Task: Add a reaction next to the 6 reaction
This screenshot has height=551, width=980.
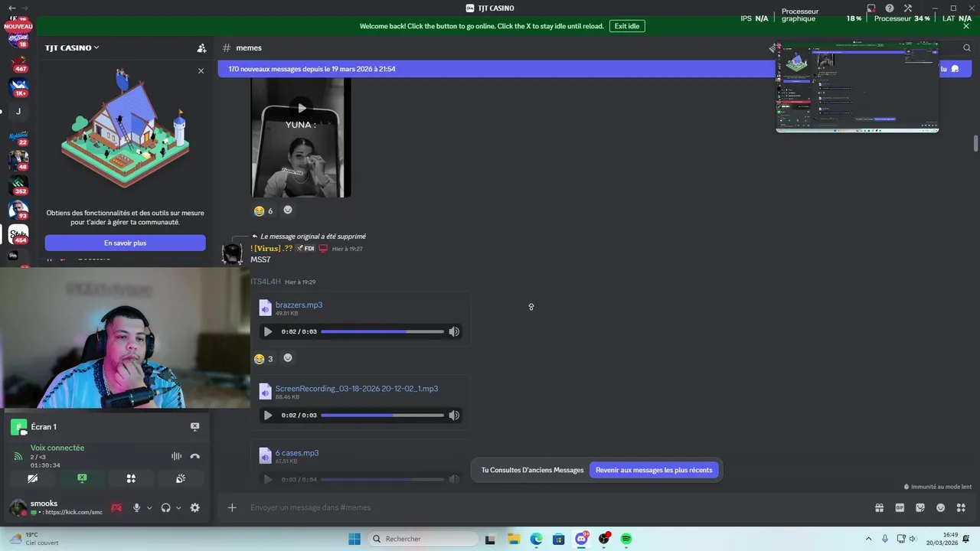Action: coord(288,210)
